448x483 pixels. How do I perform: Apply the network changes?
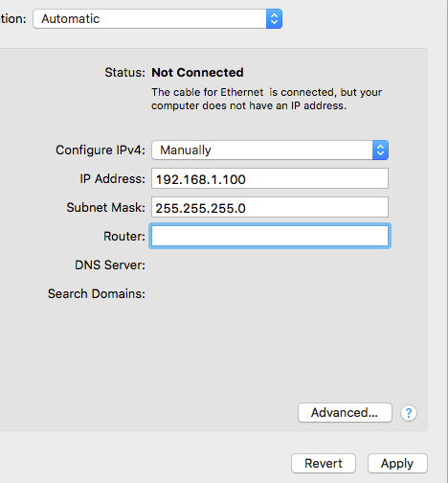click(397, 463)
